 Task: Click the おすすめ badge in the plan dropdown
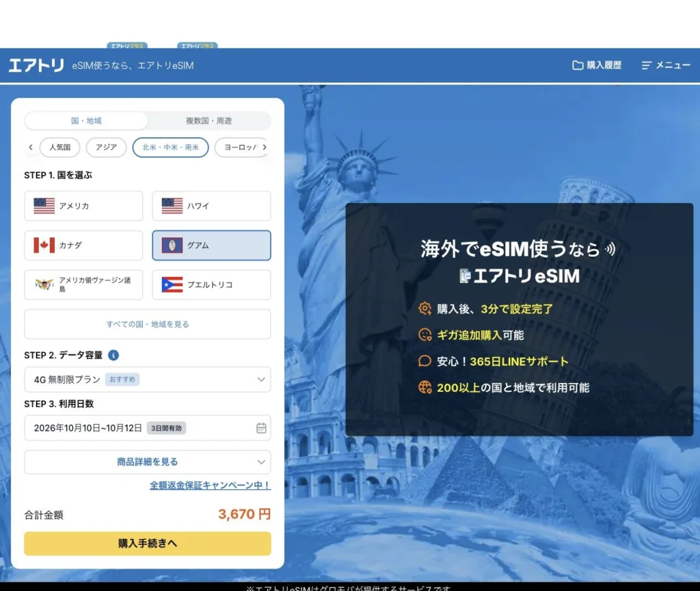(x=122, y=380)
